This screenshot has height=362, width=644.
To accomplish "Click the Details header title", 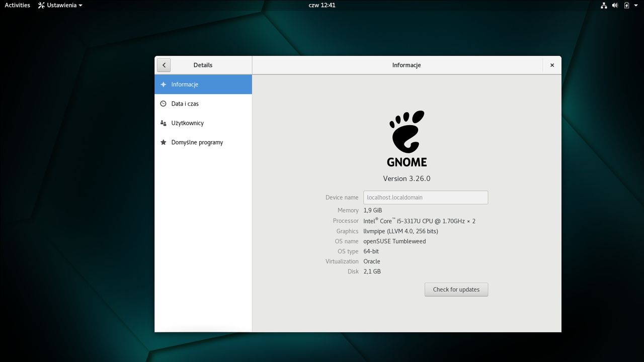I will coord(203,65).
